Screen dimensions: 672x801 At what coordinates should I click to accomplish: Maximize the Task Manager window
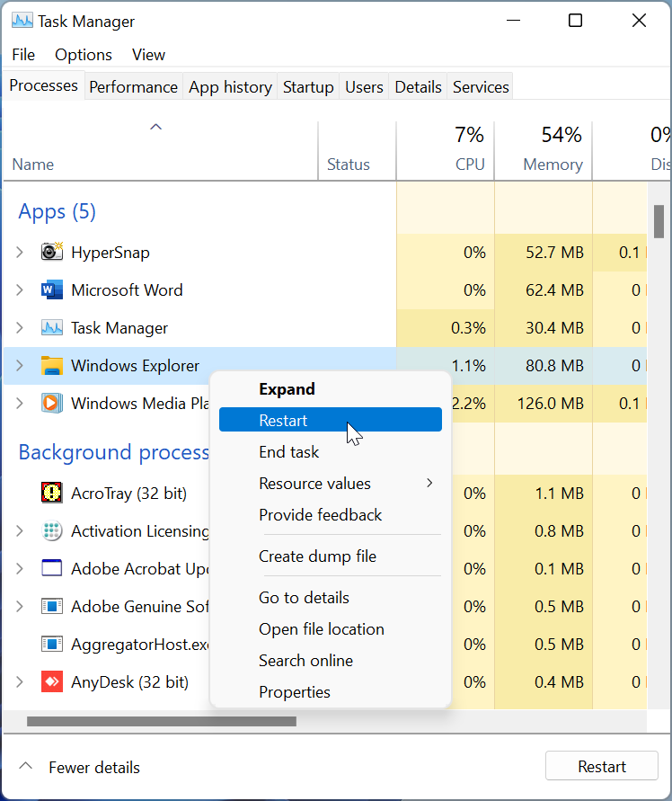pos(576,21)
